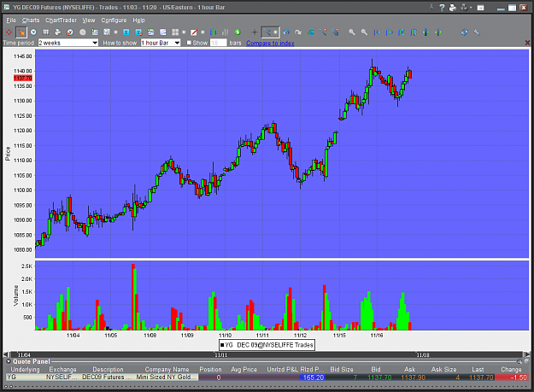Click the first zoom magnifier icon

[352, 32]
